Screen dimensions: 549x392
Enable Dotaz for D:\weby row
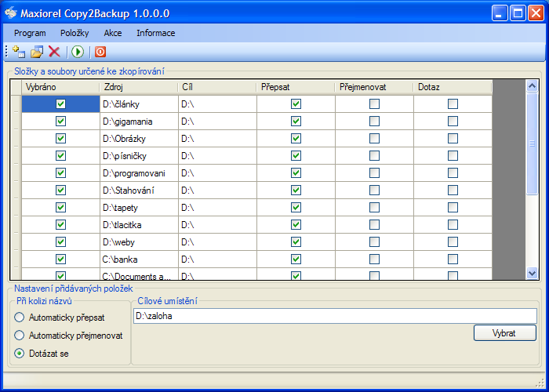[x=453, y=241]
